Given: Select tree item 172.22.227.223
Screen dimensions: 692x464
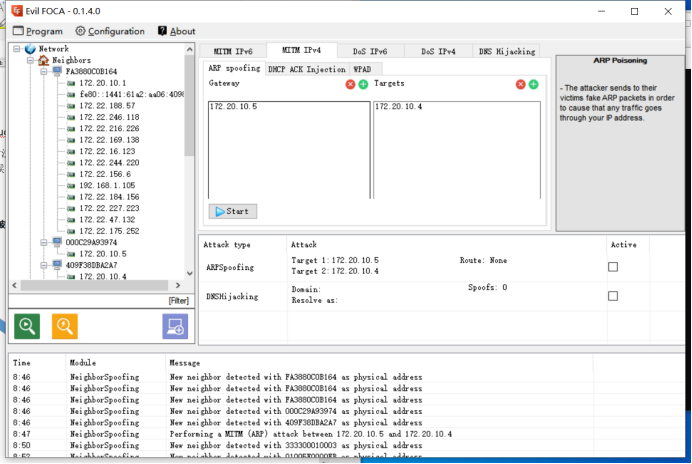Looking at the screenshot, I should (109, 208).
